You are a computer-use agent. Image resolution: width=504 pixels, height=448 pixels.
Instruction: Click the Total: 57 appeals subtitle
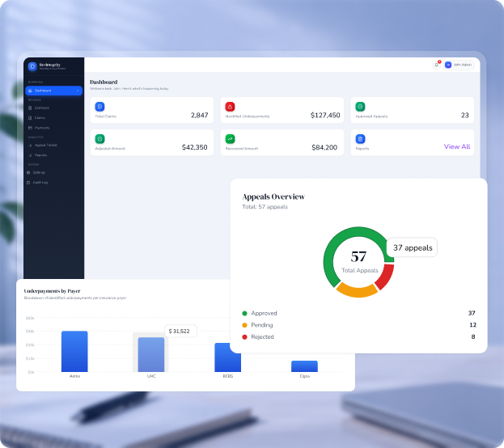click(265, 207)
